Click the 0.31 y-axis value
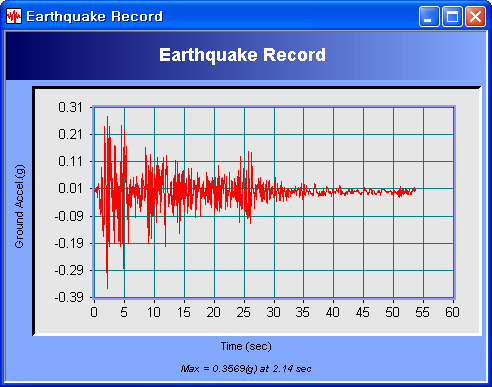The image size is (492, 387). [70, 107]
